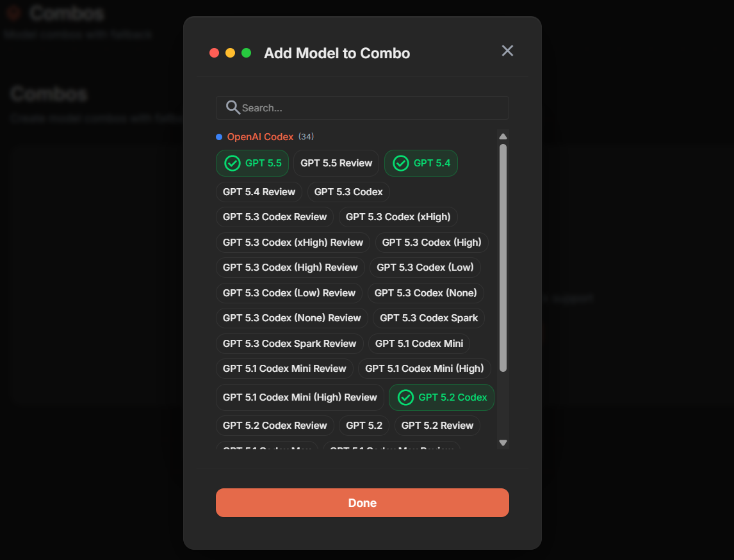Select the GPT 5.5 Review chip

click(x=336, y=163)
